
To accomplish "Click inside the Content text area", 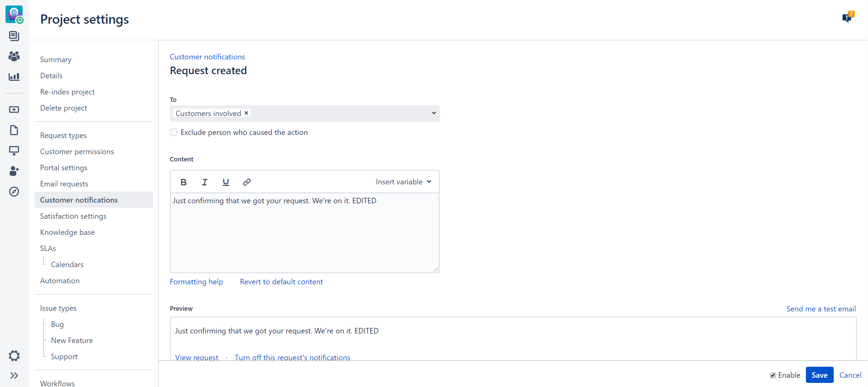I will (x=305, y=234).
